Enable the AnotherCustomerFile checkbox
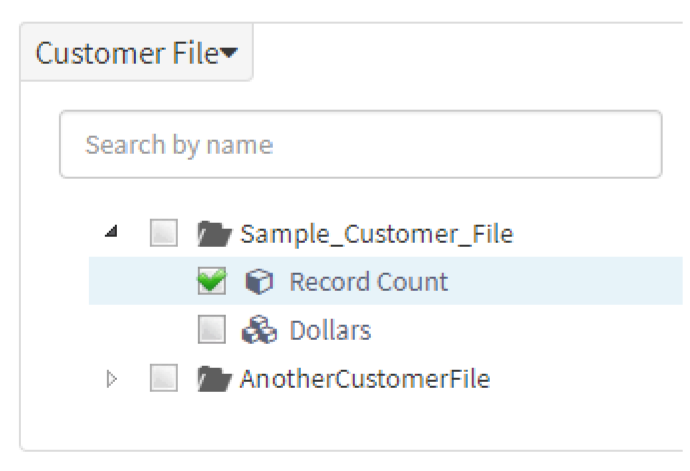The width and height of the screenshot is (690, 471). click(164, 378)
